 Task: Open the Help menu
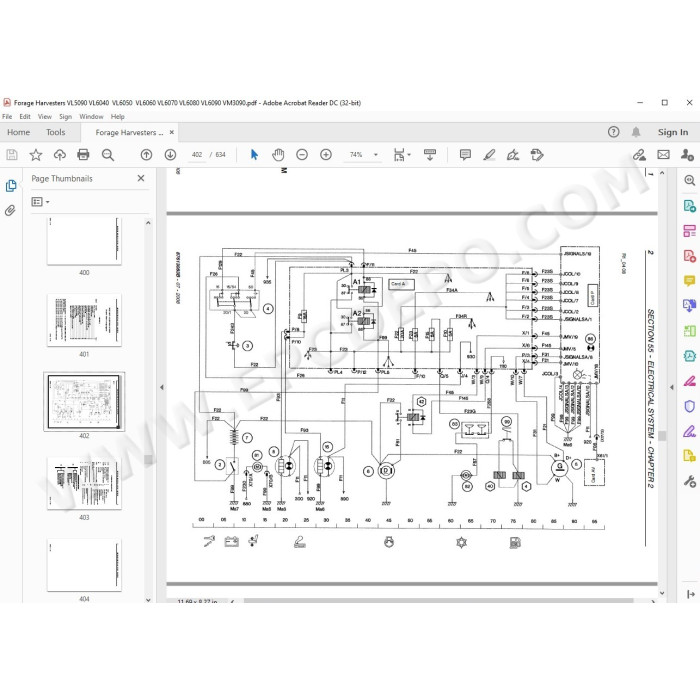(x=117, y=117)
